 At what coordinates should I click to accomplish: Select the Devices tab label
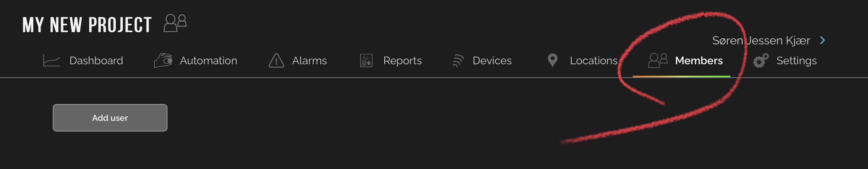point(492,60)
